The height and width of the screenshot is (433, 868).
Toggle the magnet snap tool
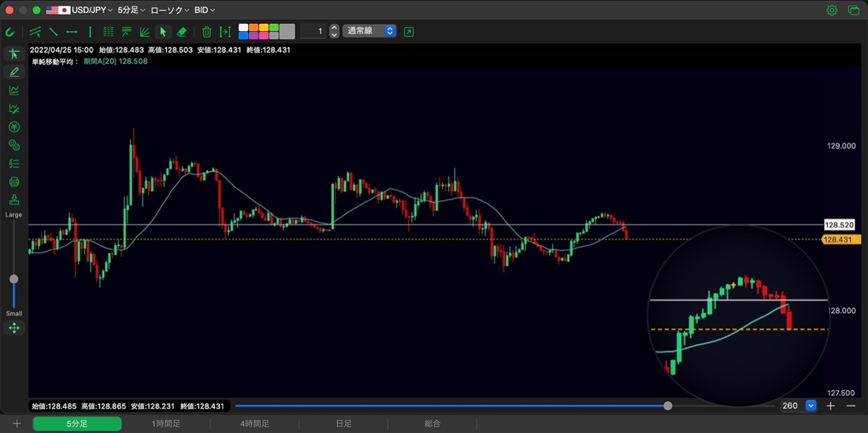point(11,32)
